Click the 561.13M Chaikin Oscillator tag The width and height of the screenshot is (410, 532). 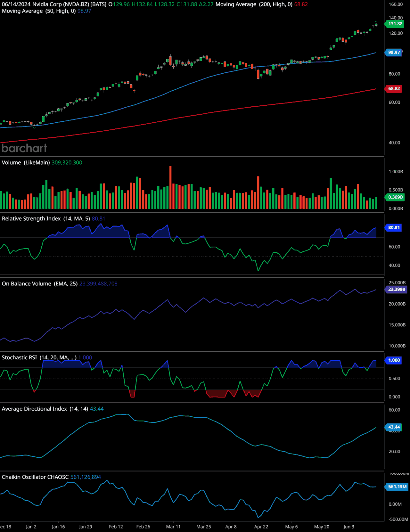tap(397, 487)
